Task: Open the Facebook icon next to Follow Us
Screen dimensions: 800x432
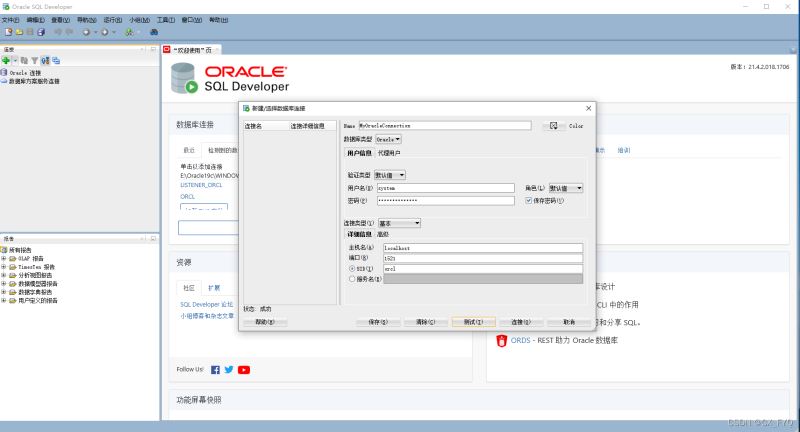Action: (215, 369)
